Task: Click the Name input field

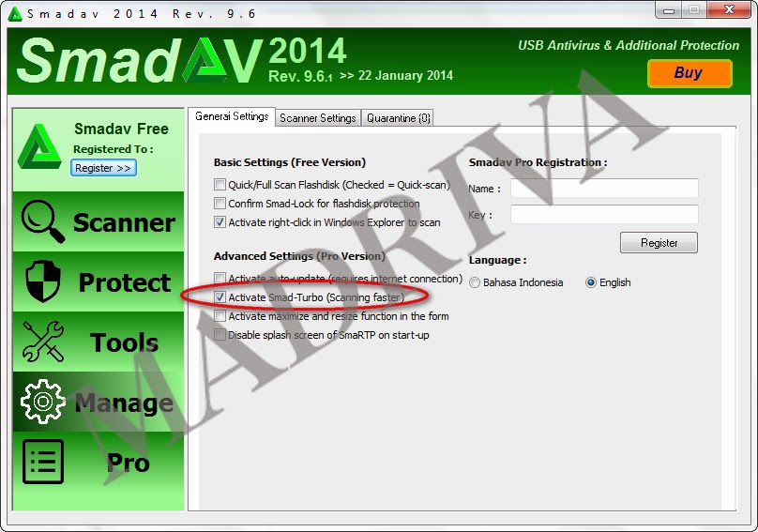Action: 604,189
